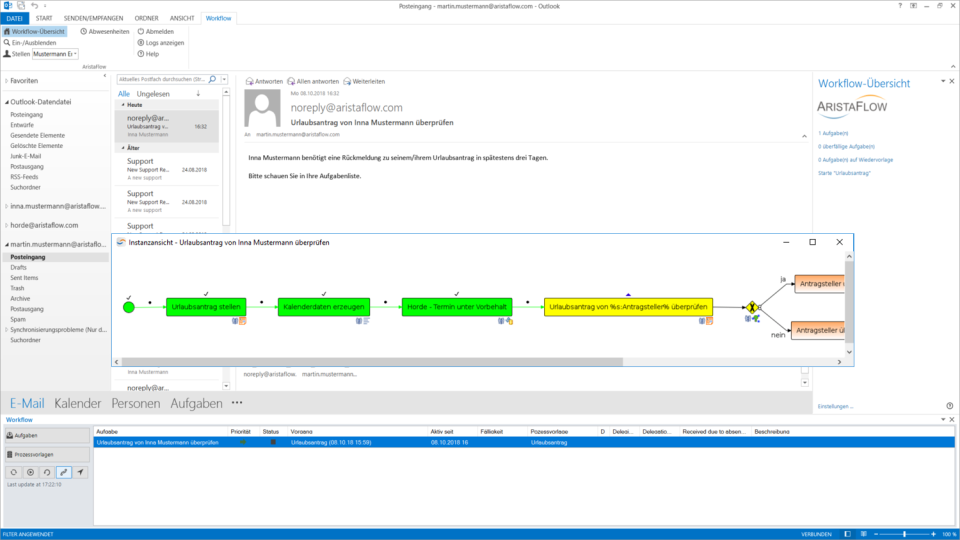Expand the Favoriten folder group
The image size is (960, 540).
[7, 81]
